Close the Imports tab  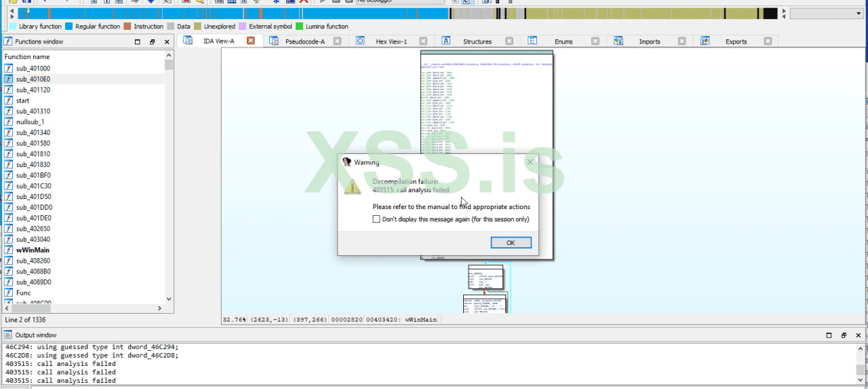(x=682, y=41)
